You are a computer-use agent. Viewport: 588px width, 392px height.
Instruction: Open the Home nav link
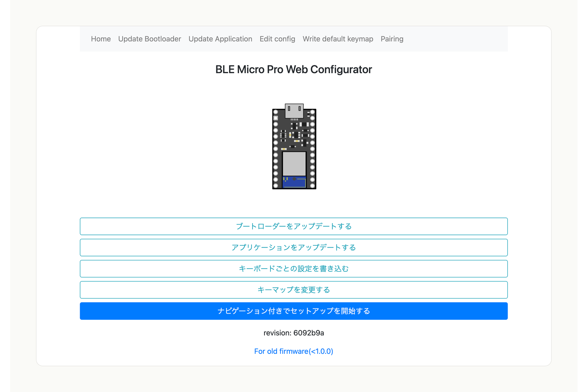(101, 39)
